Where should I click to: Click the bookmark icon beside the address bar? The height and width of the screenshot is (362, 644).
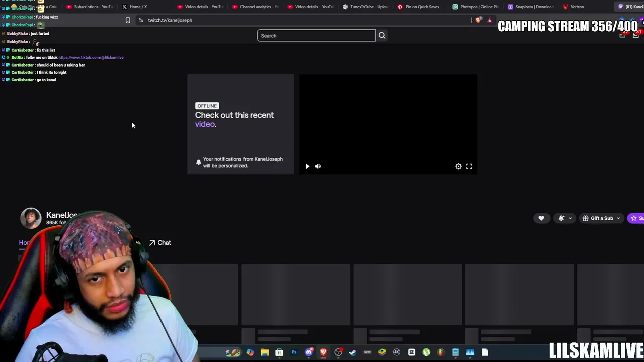pos(128,20)
